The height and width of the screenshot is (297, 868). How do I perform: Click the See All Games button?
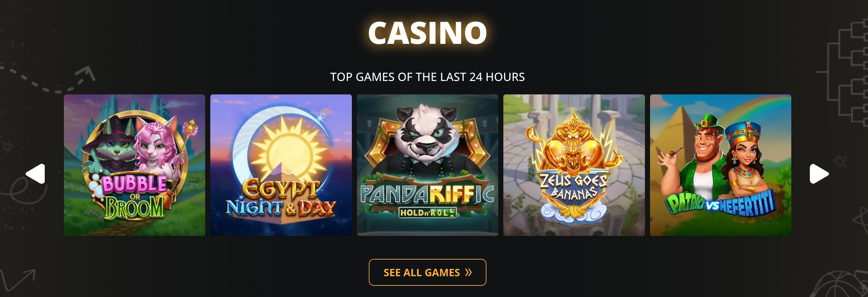(428, 272)
